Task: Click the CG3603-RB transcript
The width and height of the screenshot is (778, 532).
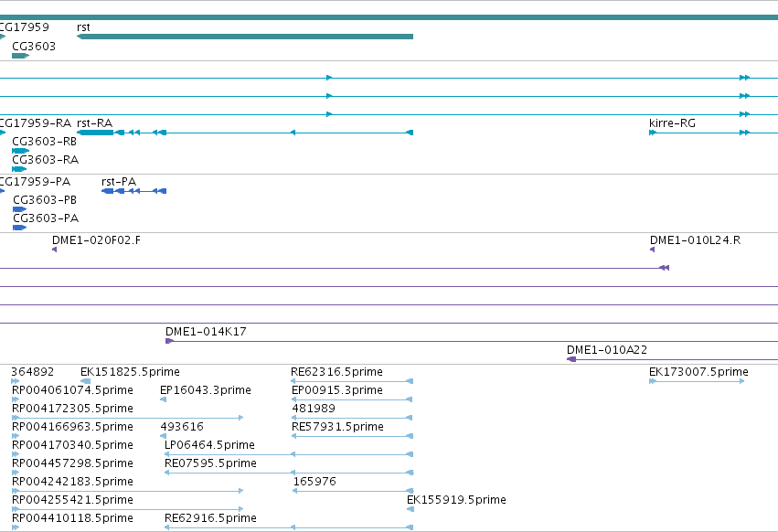Action: tap(21, 151)
